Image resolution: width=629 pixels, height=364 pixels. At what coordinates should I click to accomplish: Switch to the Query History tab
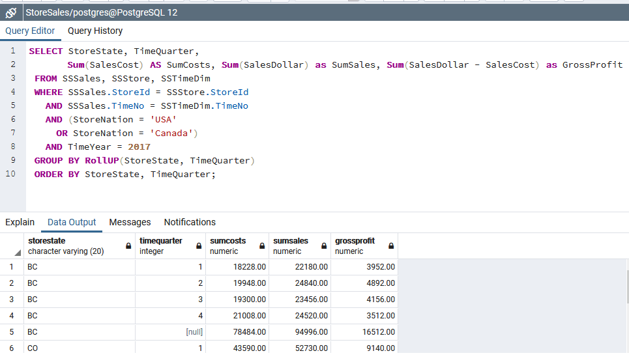click(95, 31)
